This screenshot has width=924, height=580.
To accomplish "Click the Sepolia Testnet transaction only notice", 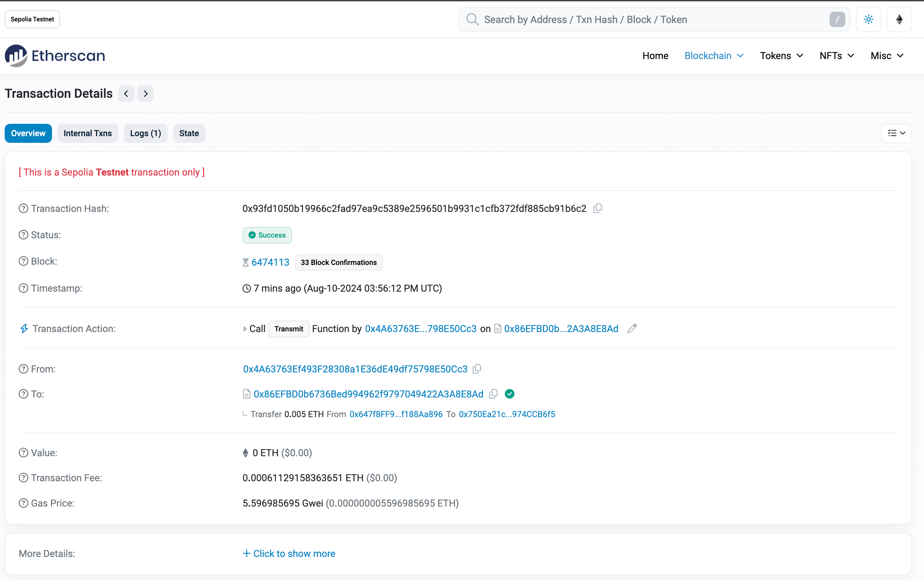I will [111, 172].
